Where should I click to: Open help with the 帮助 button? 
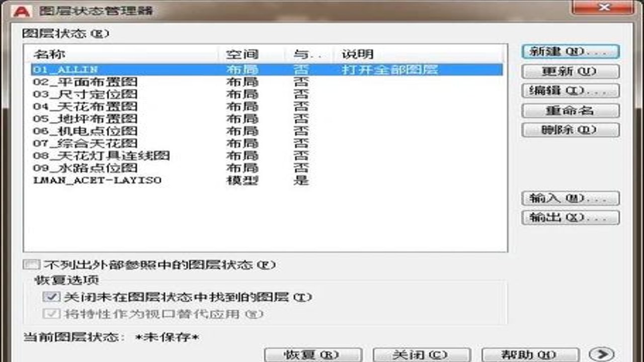pos(530,354)
